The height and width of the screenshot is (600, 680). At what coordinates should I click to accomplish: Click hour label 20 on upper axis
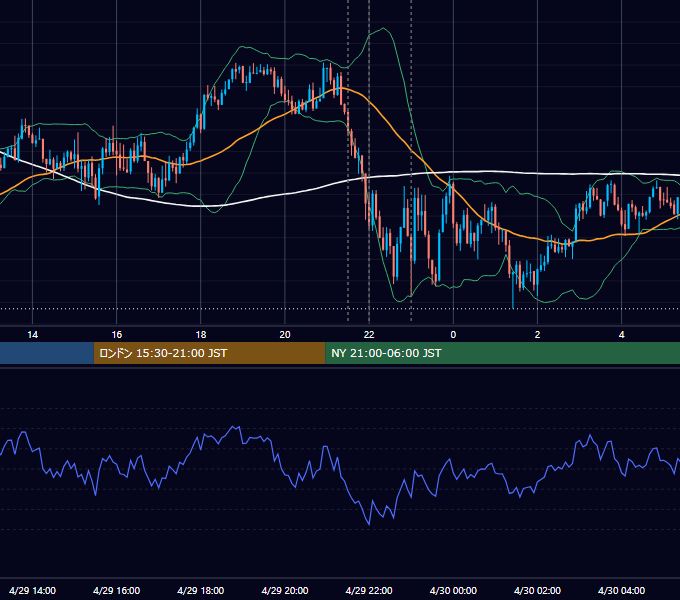285,335
